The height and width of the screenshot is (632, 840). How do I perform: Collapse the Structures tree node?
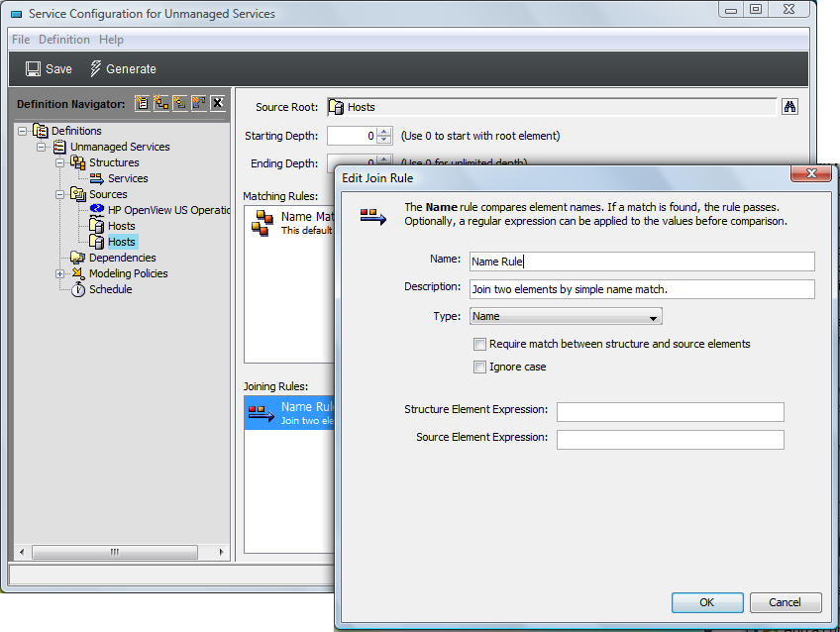tap(59, 162)
